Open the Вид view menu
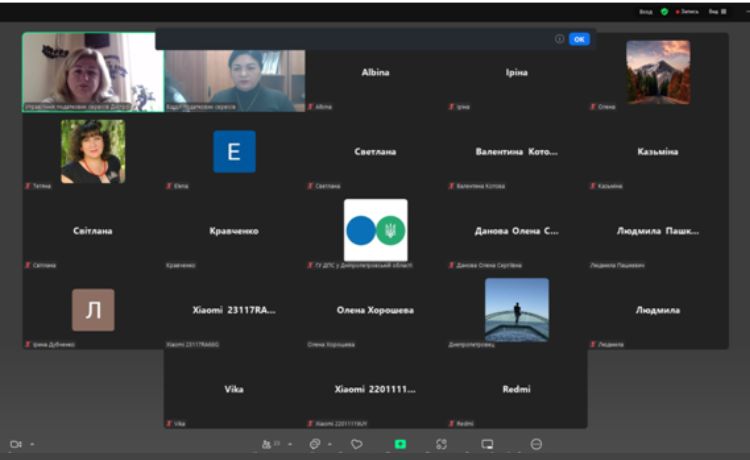Screen dimensions: 750x460 [x=716, y=12]
